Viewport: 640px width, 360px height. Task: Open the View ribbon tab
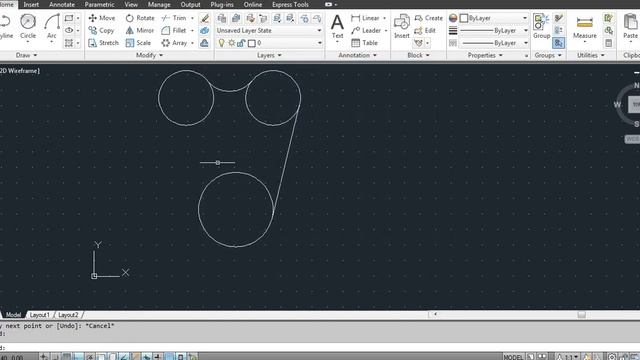[x=131, y=4]
